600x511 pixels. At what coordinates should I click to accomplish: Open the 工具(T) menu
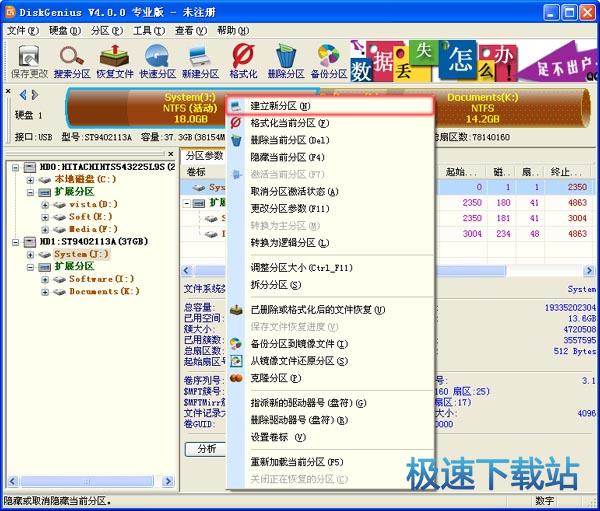coord(149,31)
